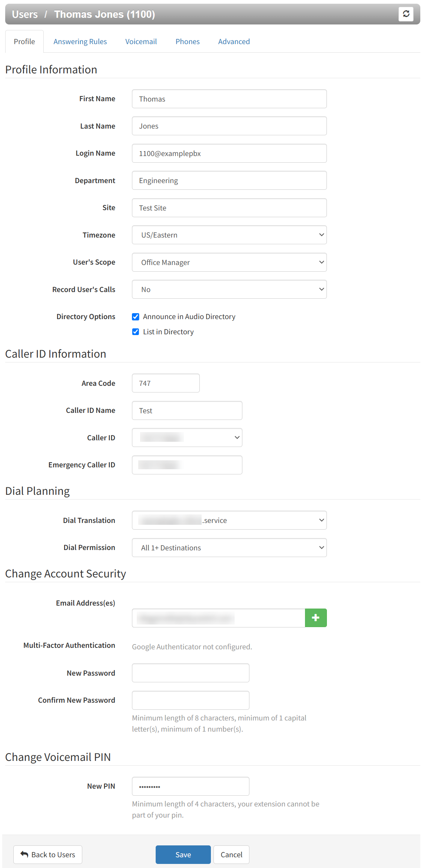Click Back to Users button
Viewport: 424px width, 868px height.
(48, 855)
